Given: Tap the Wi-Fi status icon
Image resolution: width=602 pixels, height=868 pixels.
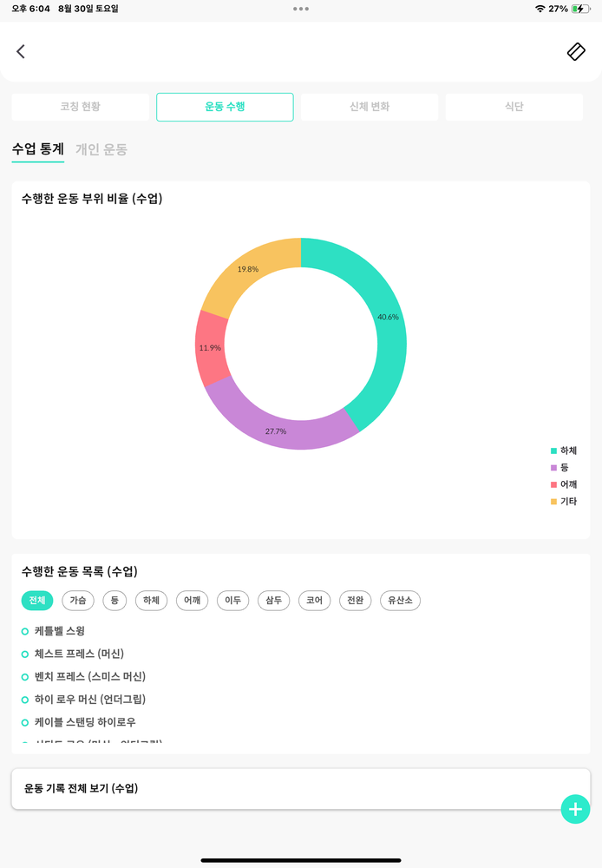Looking at the screenshot, I should 540,9.
